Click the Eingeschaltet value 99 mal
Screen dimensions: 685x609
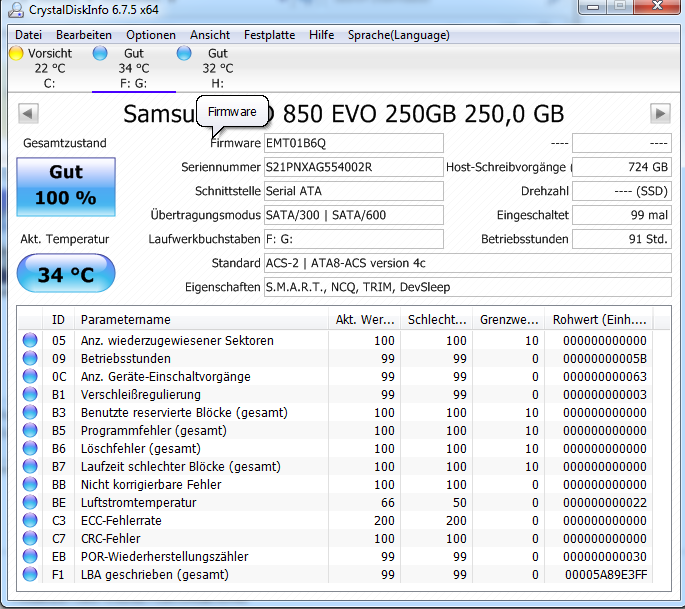point(622,215)
